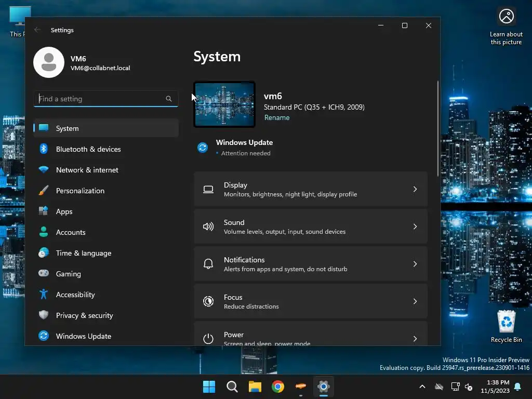Select System in the sidebar
Screen dimensions: 532x399
pos(106,128)
